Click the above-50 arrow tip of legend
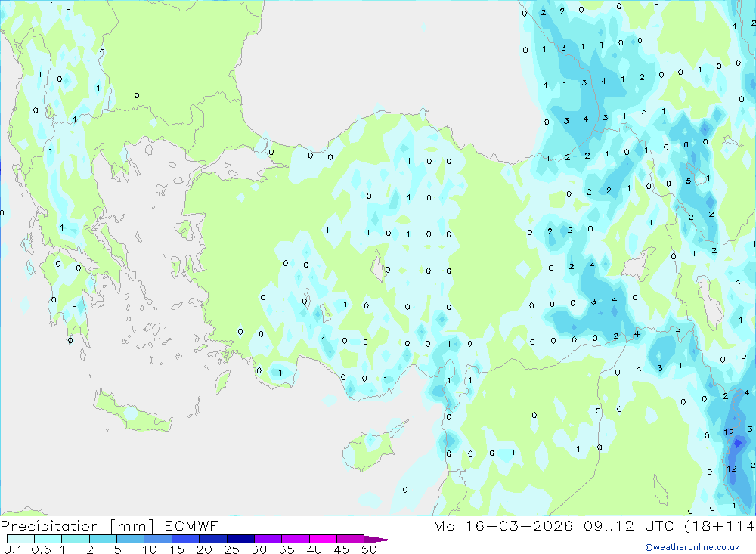756x554 pixels. point(379,540)
